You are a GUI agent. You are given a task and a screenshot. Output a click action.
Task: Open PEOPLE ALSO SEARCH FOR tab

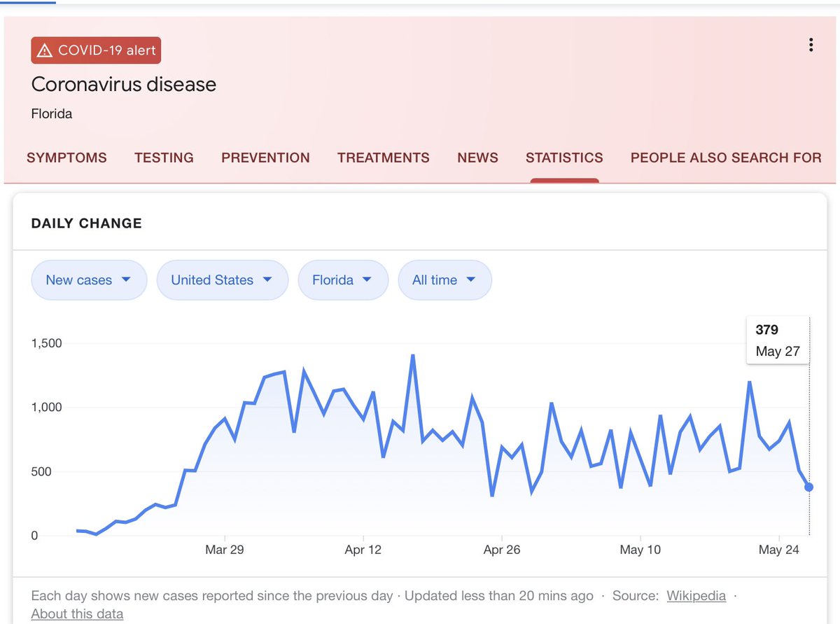tap(726, 158)
